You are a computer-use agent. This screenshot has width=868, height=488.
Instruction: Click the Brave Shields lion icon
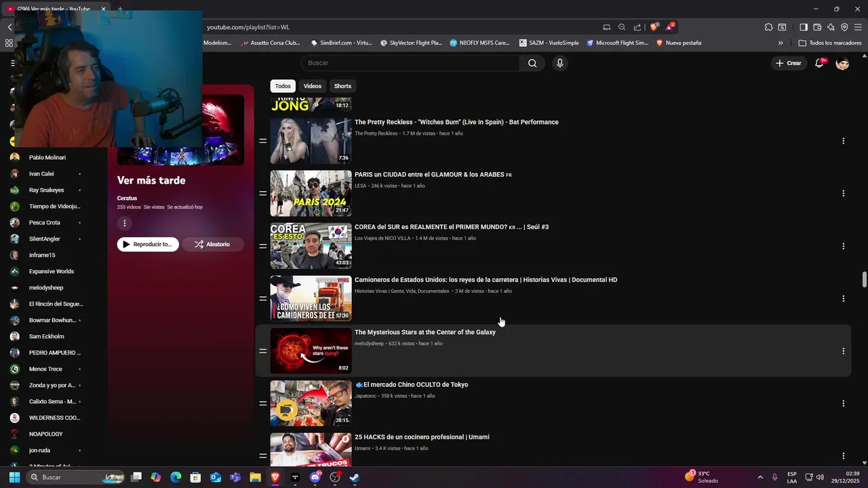click(x=654, y=27)
